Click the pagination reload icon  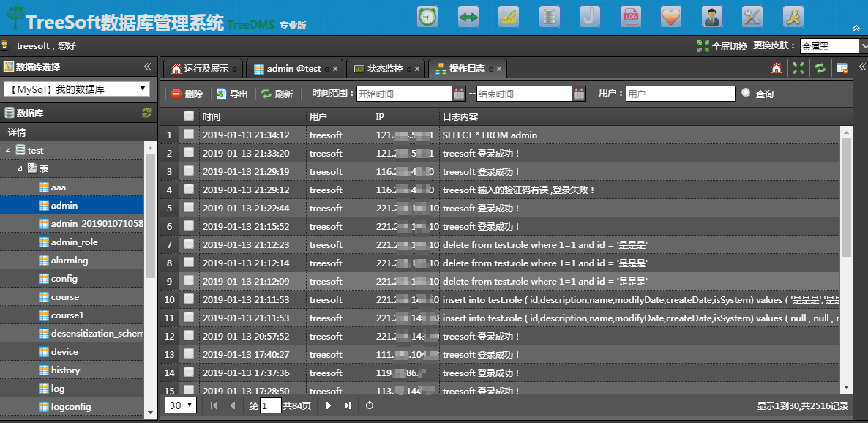(x=370, y=405)
